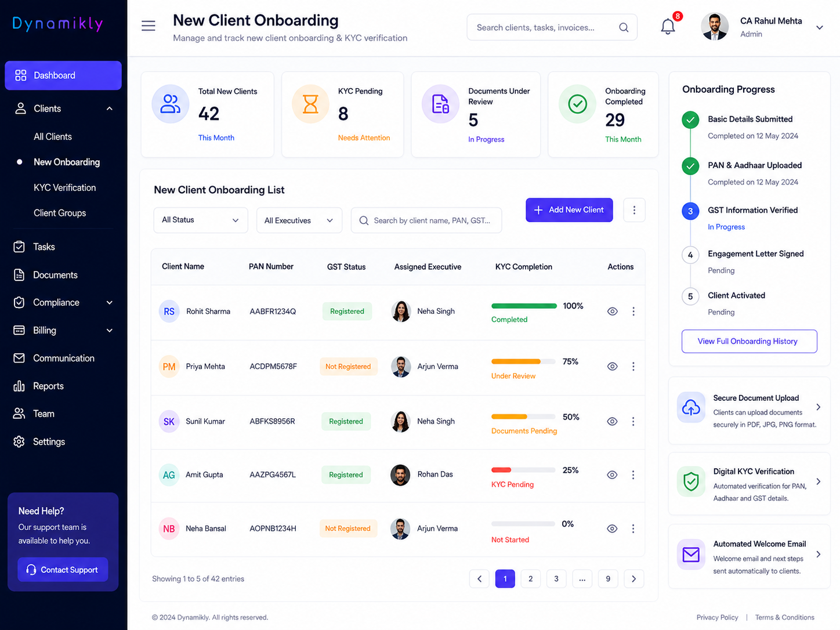Select KYC Verification submenu item
This screenshot has height=630, width=840.
point(64,188)
